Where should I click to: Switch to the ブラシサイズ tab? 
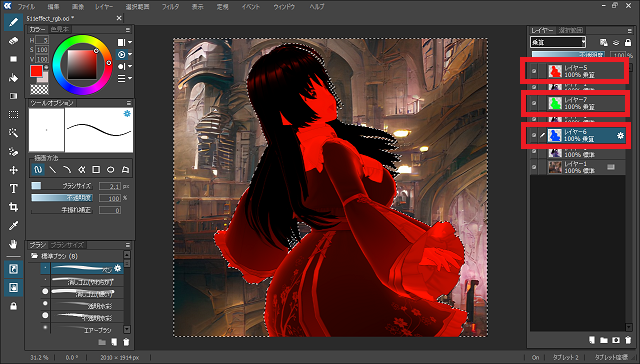point(67,245)
